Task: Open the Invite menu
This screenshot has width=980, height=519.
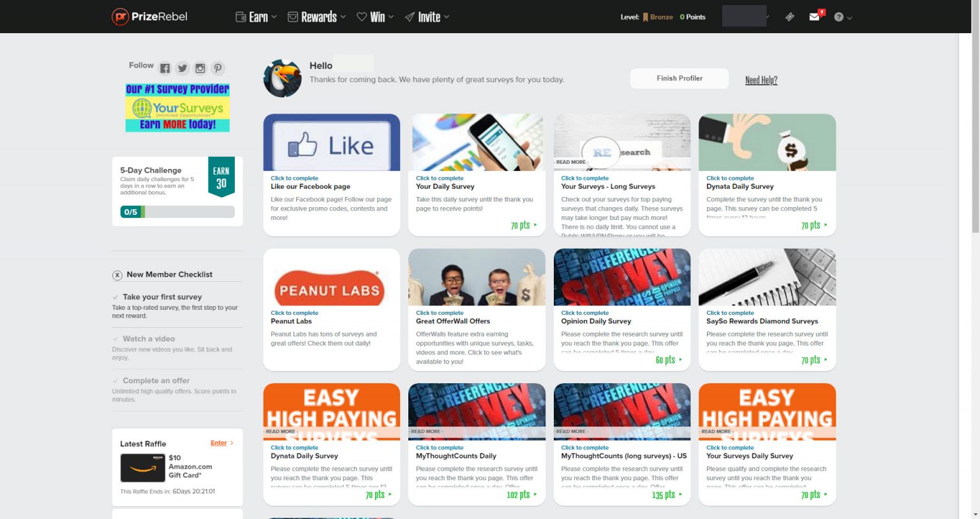Action: pos(427,17)
